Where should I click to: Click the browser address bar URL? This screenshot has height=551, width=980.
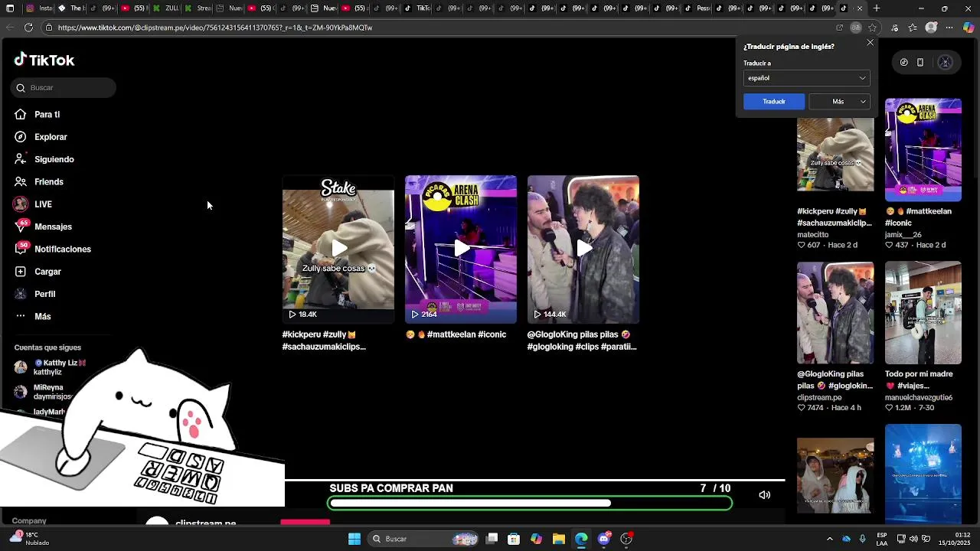(215, 28)
